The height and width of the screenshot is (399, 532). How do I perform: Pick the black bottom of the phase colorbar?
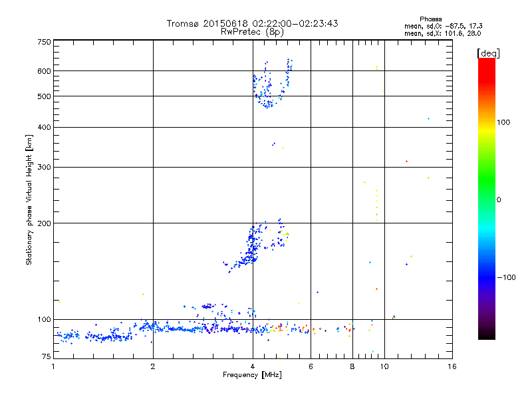[487, 335]
